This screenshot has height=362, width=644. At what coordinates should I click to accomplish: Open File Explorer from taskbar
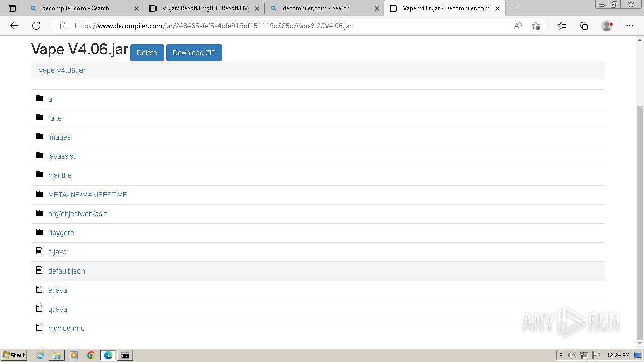(x=57, y=355)
